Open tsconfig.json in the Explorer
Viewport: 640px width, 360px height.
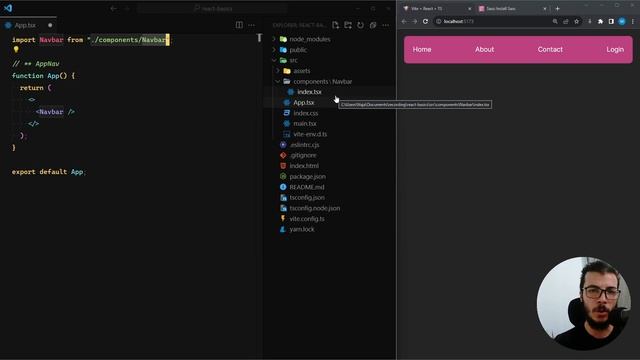point(307,198)
